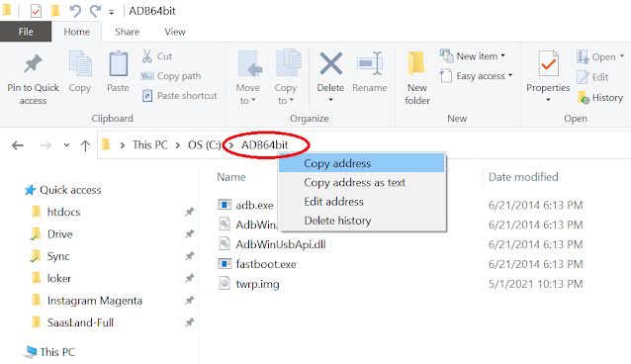631x364 pixels.
Task: Select the adb.exe file
Action: coord(246,205)
